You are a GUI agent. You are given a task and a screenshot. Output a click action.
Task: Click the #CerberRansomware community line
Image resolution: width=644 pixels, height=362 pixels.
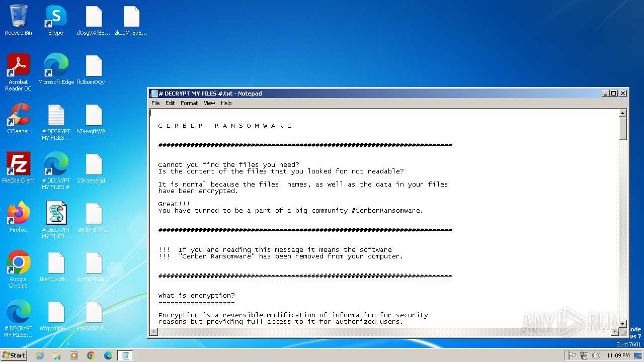(291, 211)
